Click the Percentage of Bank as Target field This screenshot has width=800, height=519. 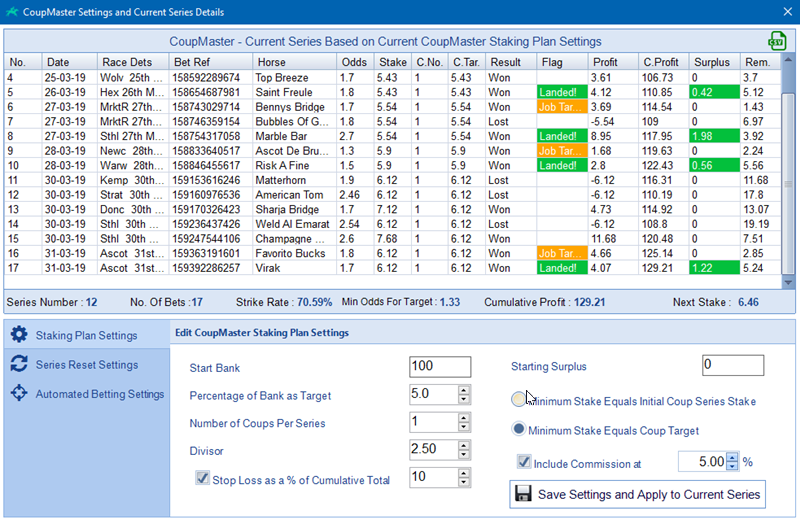click(433, 394)
